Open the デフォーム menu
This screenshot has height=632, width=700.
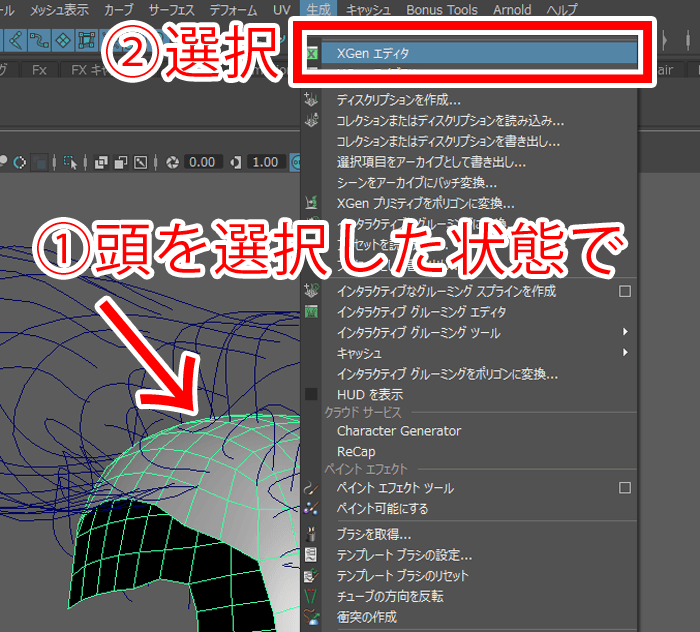pos(233,10)
